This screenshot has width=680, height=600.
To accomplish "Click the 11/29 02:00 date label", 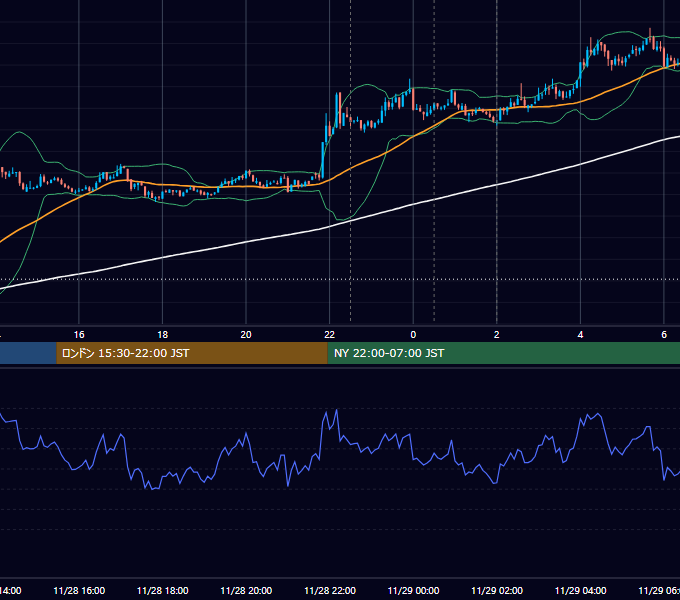I will 497,591.
